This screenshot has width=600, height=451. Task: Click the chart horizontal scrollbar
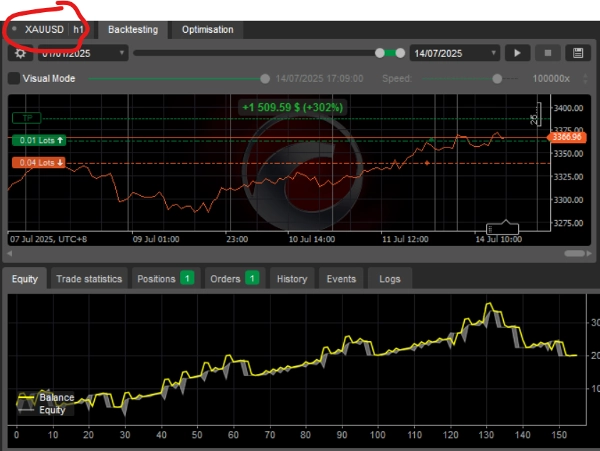[x=300, y=254]
